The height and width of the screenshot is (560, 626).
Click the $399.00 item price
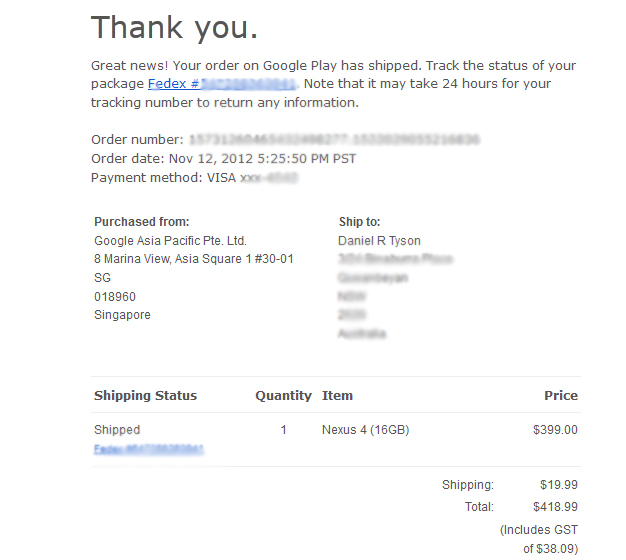point(555,430)
